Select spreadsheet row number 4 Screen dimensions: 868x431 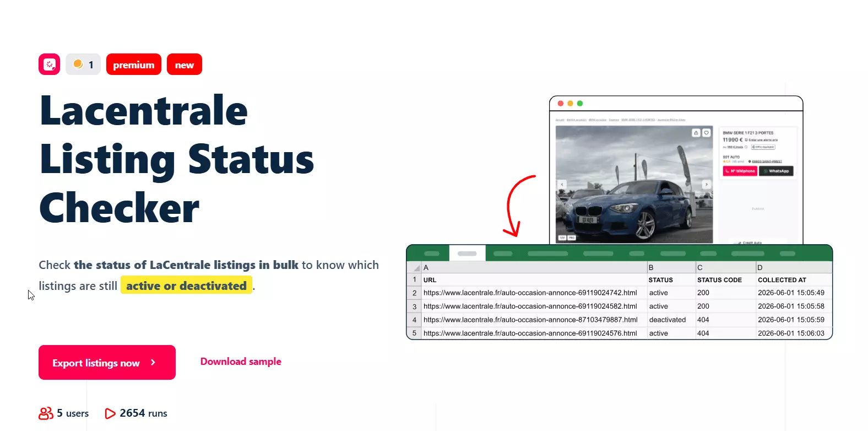tap(414, 320)
